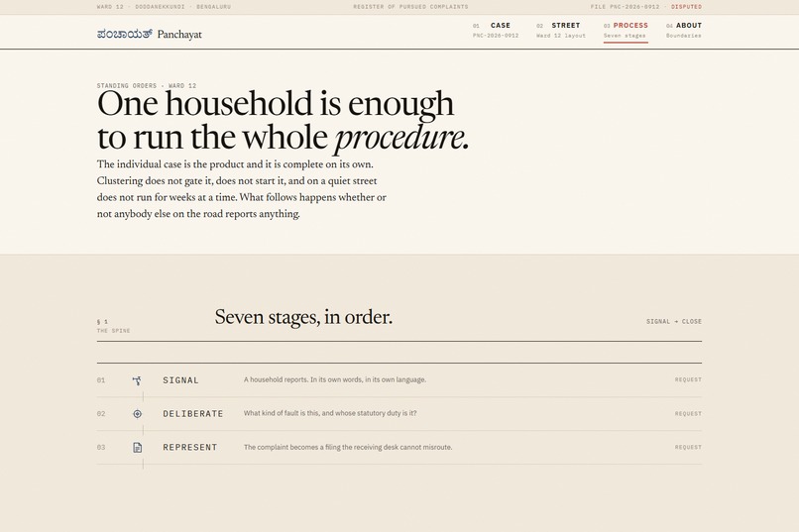Expand the REPRESENT stage row
The width and height of the screenshot is (799, 532).
point(399,448)
